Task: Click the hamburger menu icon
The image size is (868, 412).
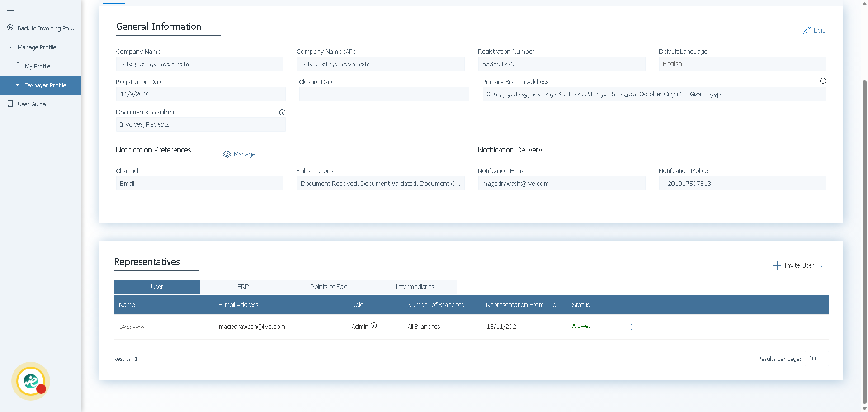Action: click(10, 9)
